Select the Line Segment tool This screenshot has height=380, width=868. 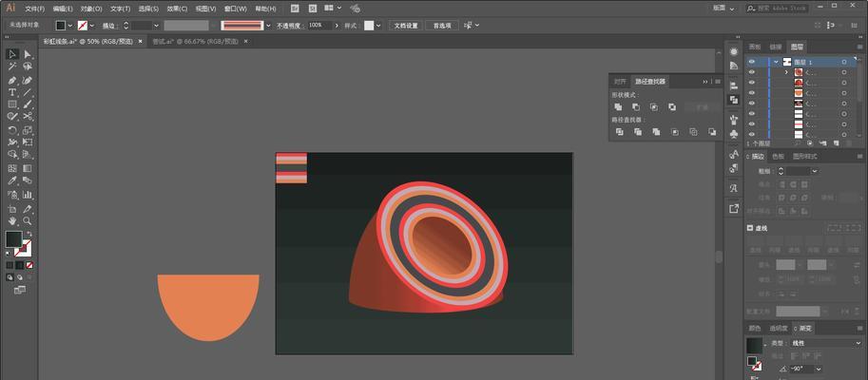click(x=28, y=92)
